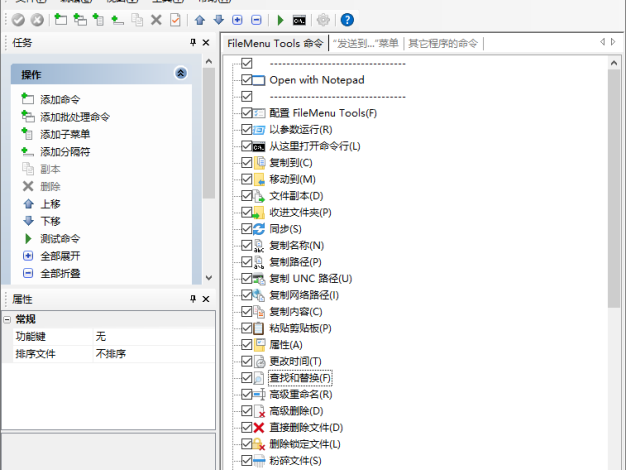Click 上移 action in tasks panel

(x=50, y=204)
